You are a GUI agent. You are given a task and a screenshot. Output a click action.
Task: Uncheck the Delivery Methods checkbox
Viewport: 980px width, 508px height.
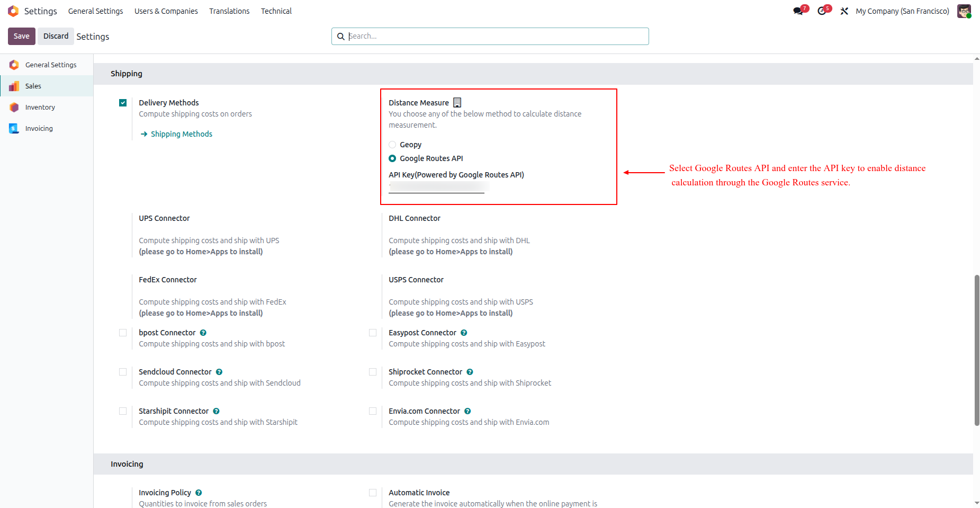point(123,103)
